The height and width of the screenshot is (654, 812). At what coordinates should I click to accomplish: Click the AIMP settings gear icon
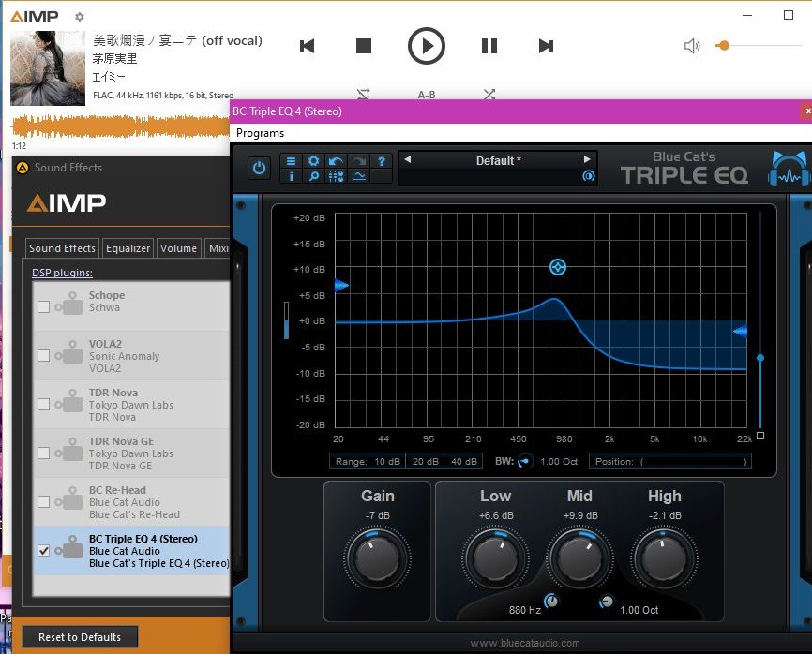click(x=80, y=17)
